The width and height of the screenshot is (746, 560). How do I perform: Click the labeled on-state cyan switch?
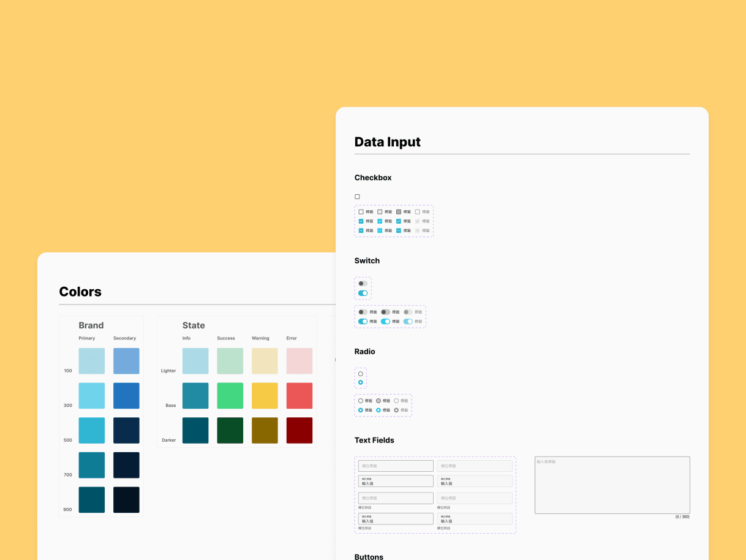tap(363, 321)
